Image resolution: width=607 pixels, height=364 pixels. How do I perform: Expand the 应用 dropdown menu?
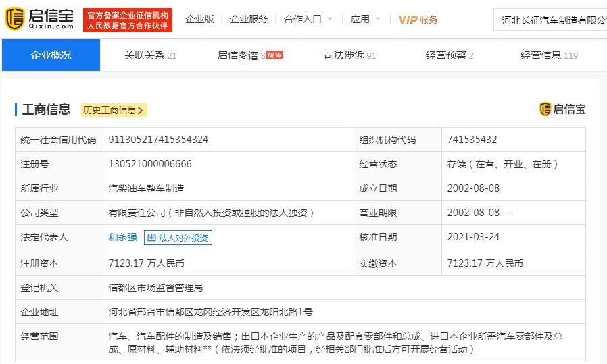click(365, 20)
